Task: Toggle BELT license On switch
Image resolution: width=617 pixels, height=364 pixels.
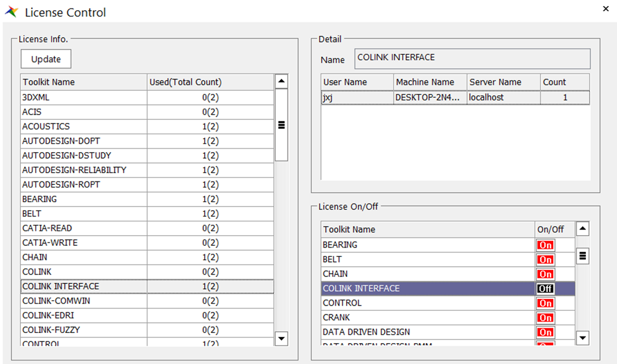Action: pos(545,260)
